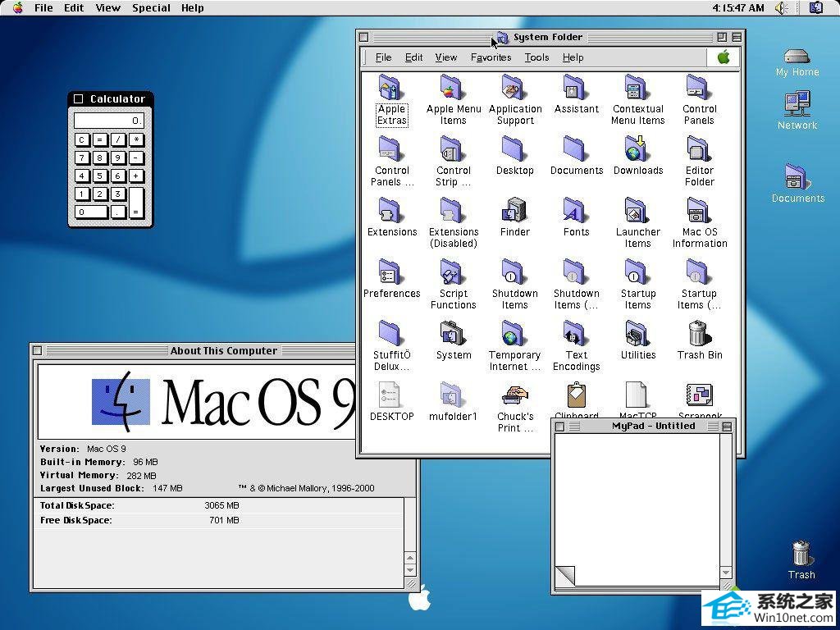
Task: Open the Fonts folder
Action: click(577, 212)
